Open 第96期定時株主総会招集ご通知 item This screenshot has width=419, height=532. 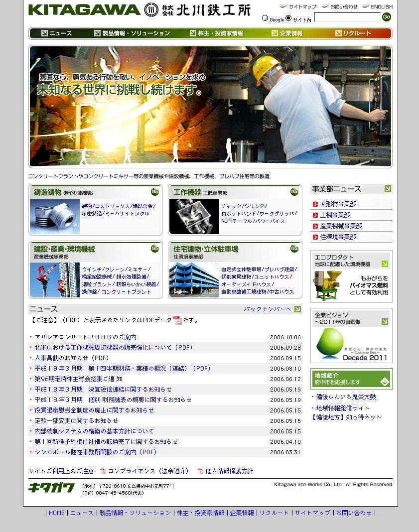point(78,379)
